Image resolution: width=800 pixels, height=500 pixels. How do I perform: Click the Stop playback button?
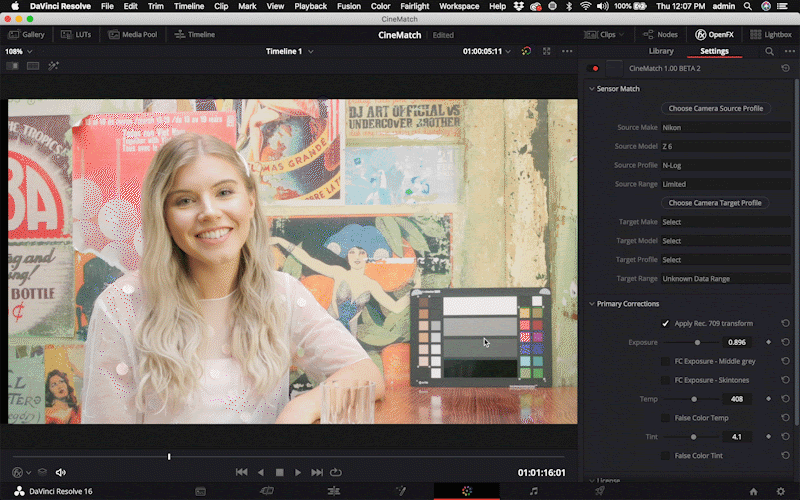[280, 472]
